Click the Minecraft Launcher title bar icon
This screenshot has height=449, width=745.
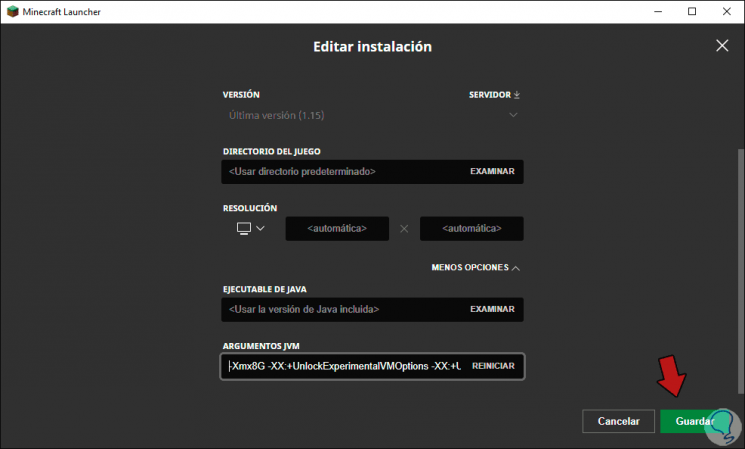coord(12,11)
